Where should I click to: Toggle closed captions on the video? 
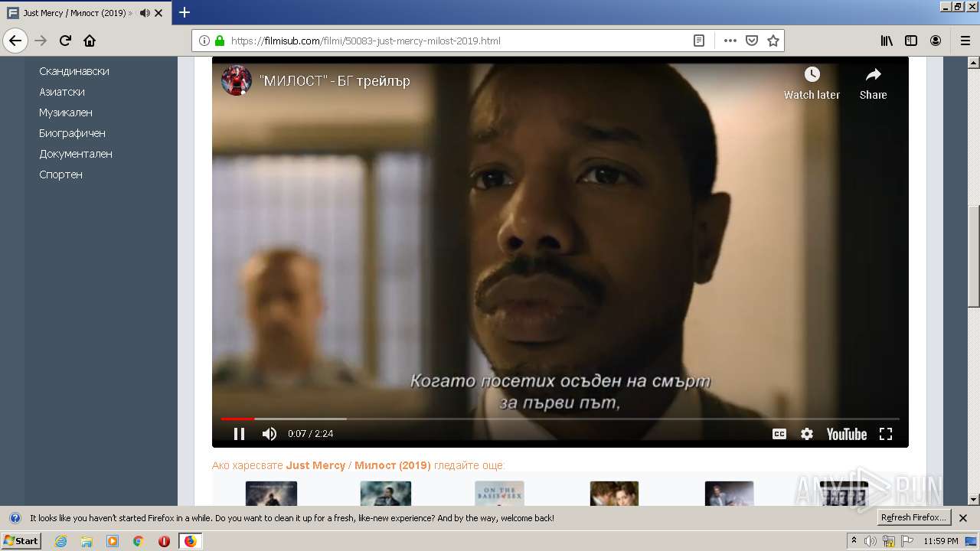point(779,434)
